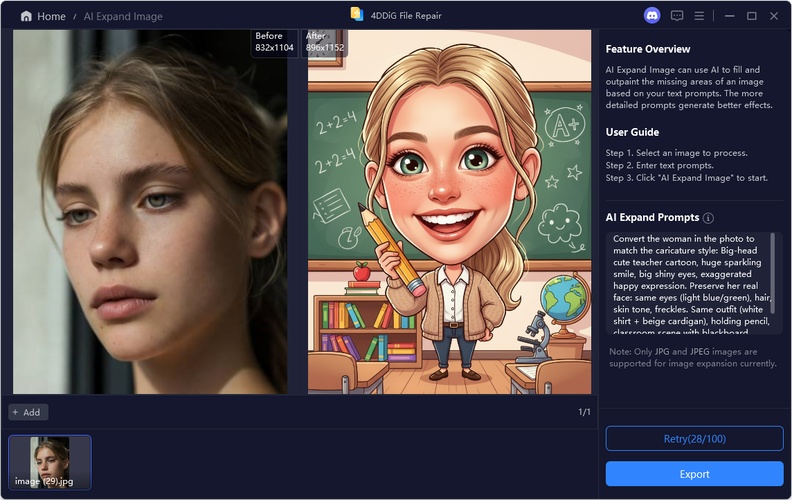Click the After 896x1152 label
Image resolution: width=792 pixels, height=500 pixels.
pos(324,42)
